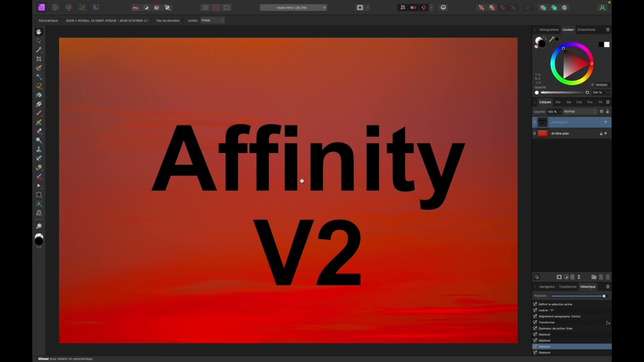Switch to the Liquify persona
This screenshot has width=644, height=362.
55,8
